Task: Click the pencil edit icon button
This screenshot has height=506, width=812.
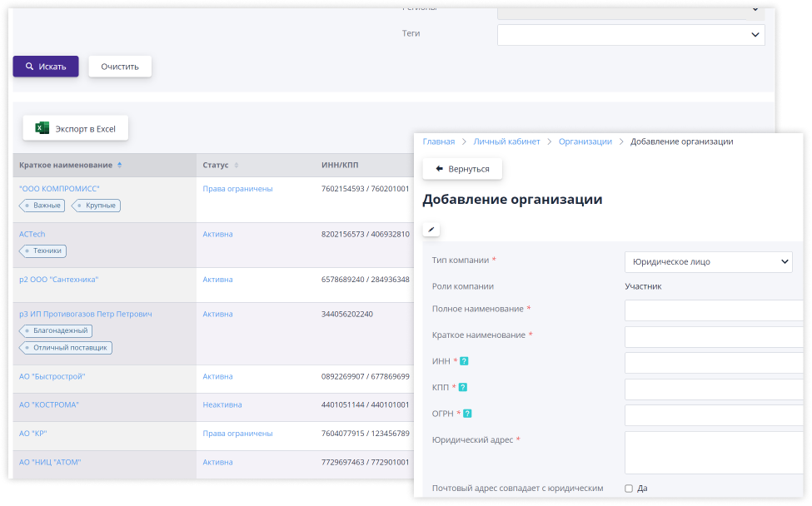Action: (x=431, y=230)
